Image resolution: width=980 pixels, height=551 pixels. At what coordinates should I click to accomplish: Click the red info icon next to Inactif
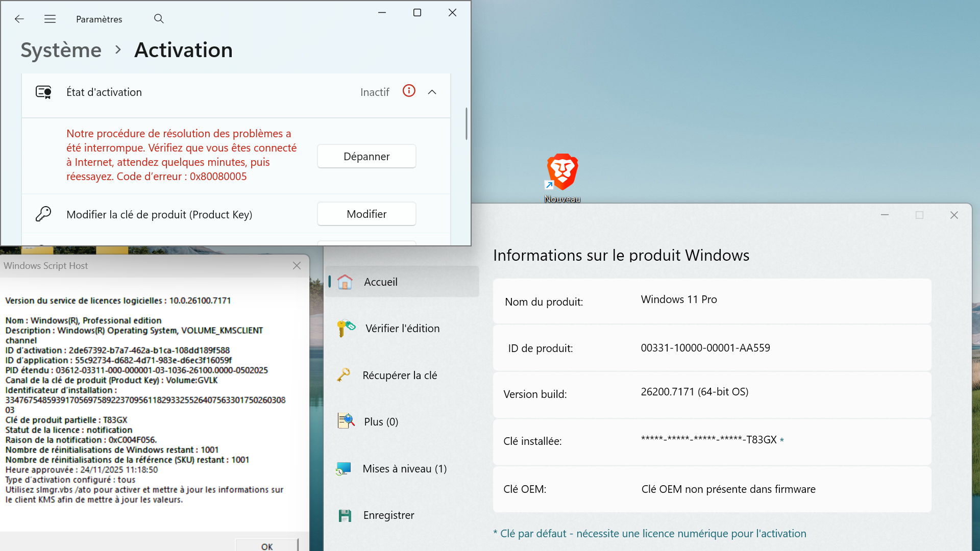pyautogui.click(x=409, y=91)
